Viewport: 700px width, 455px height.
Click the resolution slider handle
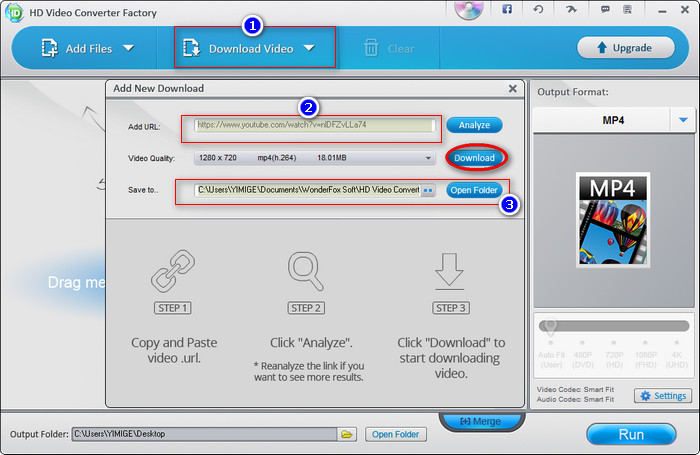click(x=550, y=326)
